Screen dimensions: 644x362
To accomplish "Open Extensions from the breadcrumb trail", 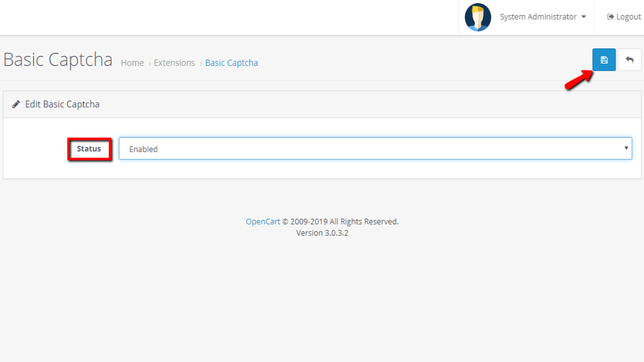I will (174, 63).
